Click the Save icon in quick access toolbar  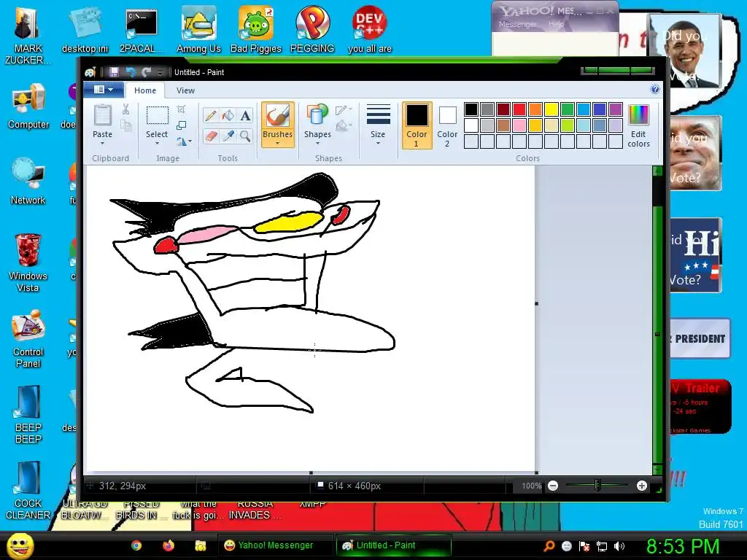(x=114, y=72)
